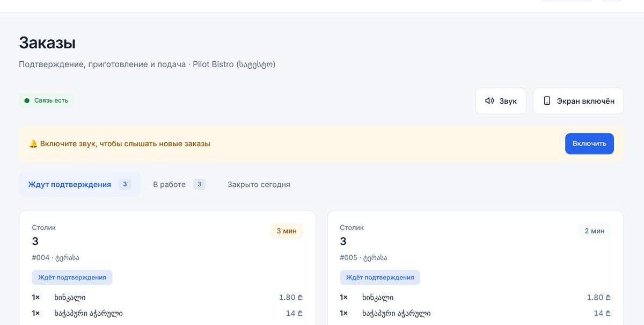Image resolution: width=644 pixels, height=325 pixels.
Task: Open the Ждут подтверждения tab
Action: pyautogui.click(x=79, y=184)
